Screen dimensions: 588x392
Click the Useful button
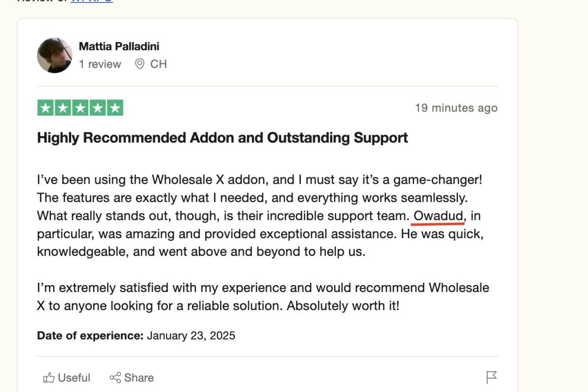pos(67,377)
